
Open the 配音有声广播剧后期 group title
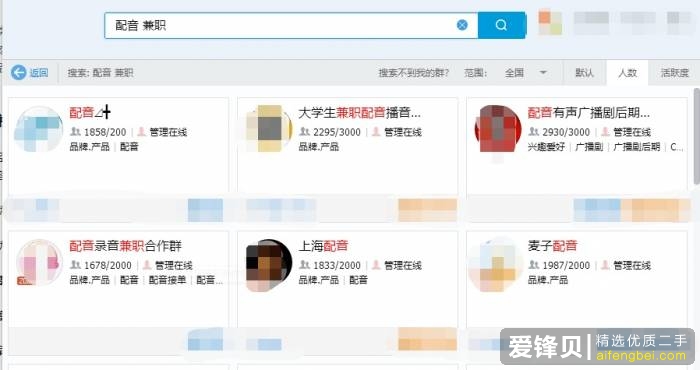coord(588,112)
